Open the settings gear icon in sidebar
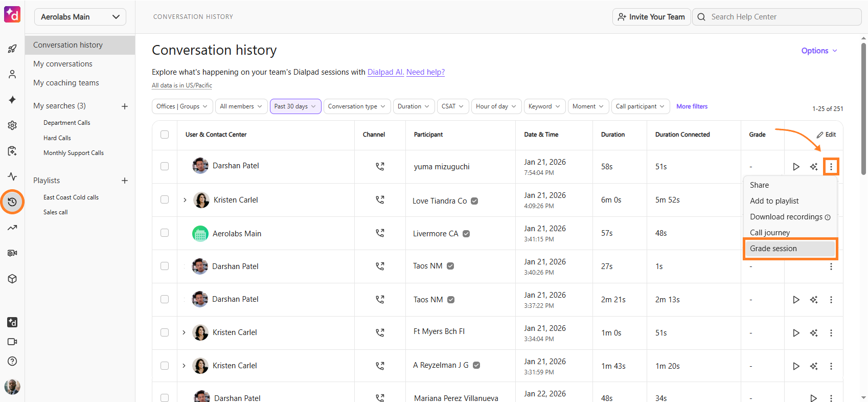 pyautogui.click(x=12, y=125)
